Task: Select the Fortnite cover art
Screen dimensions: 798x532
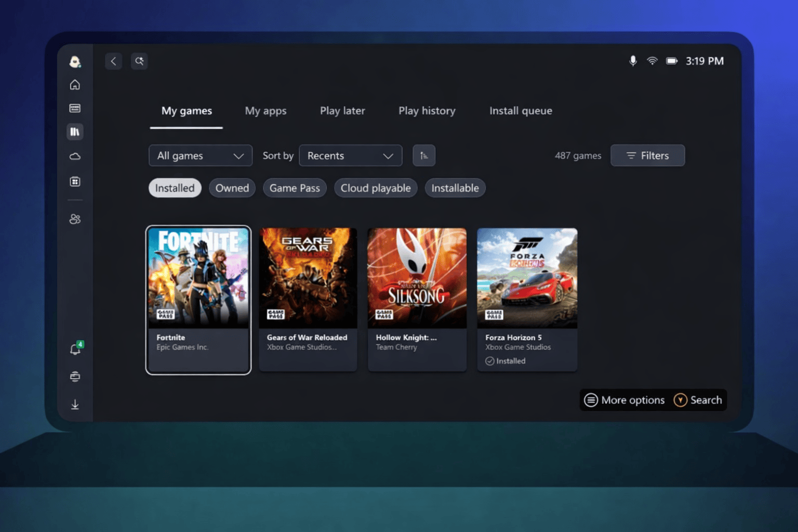Action: point(198,278)
